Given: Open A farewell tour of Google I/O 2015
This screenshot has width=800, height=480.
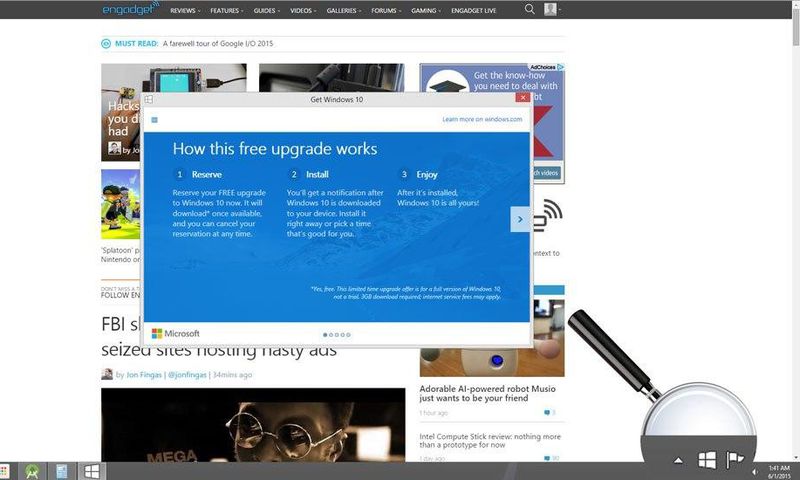Looking at the screenshot, I should (x=218, y=44).
